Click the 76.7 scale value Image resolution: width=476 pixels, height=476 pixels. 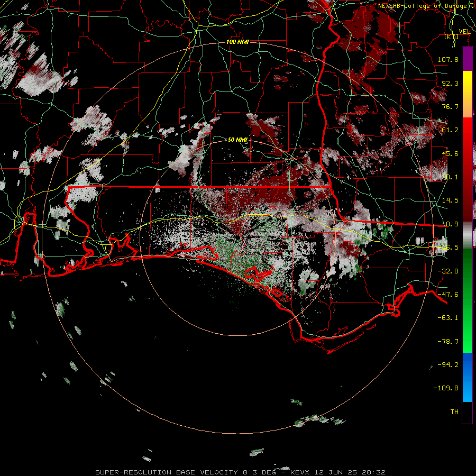(450, 106)
